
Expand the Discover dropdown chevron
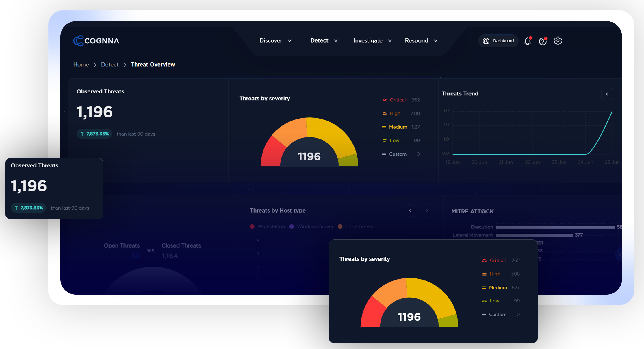[x=290, y=41]
